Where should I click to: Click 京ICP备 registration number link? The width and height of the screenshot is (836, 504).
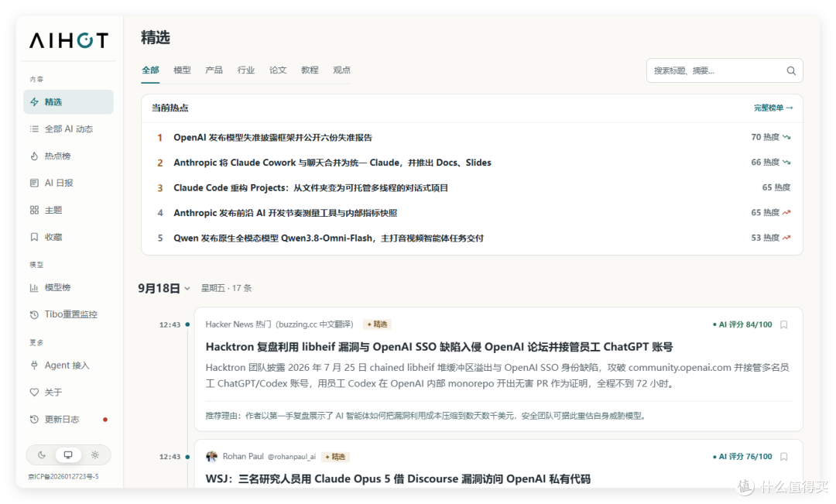pyautogui.click(x=63, y=477)
